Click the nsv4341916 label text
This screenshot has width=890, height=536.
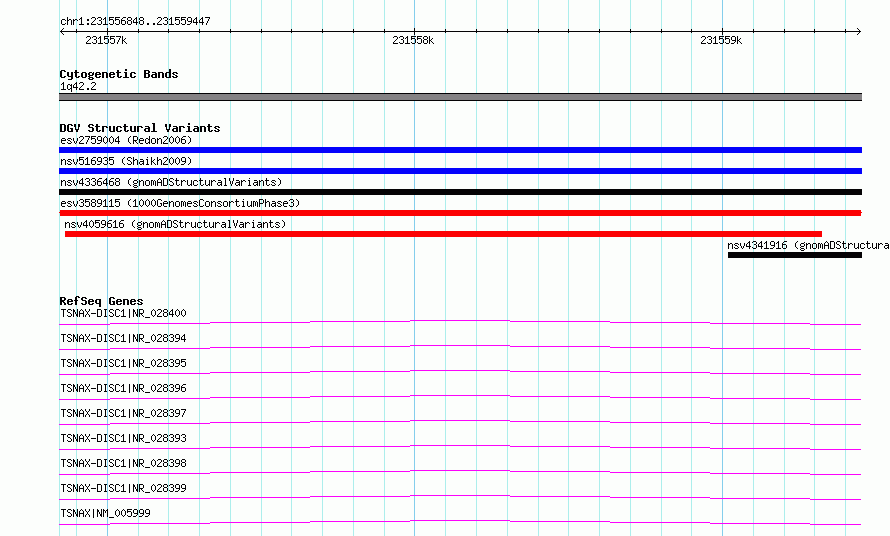[808, 245]
